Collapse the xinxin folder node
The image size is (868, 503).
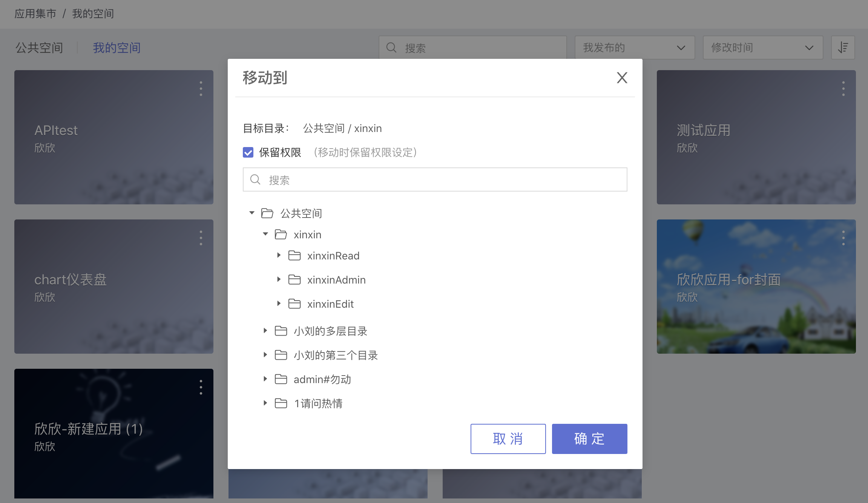coord(265,234)
